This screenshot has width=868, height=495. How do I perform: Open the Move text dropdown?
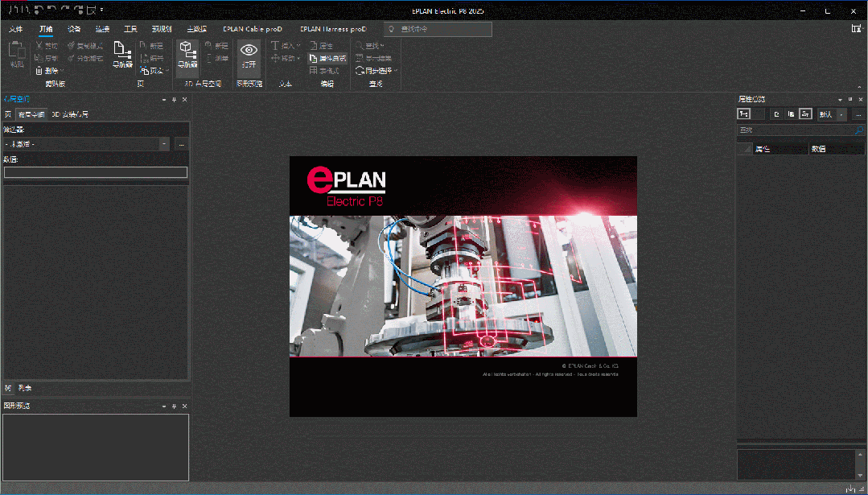(x=298, y=58)
